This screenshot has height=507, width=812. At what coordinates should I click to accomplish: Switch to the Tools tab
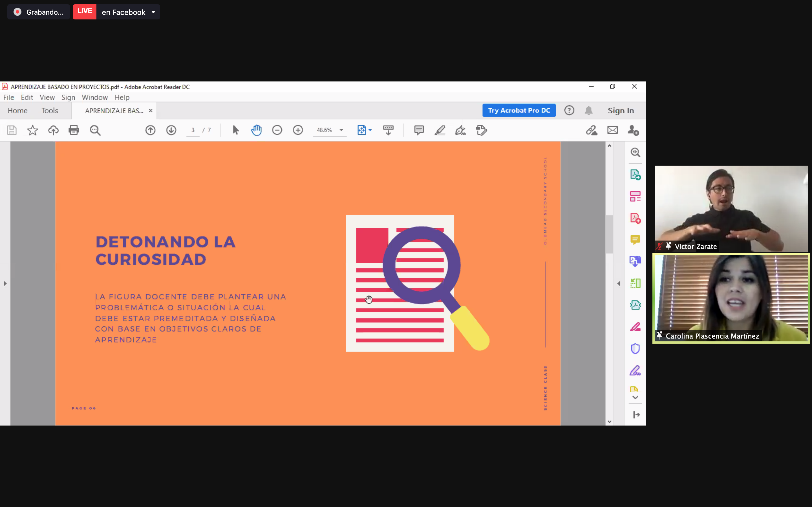[x=50, y=111]
